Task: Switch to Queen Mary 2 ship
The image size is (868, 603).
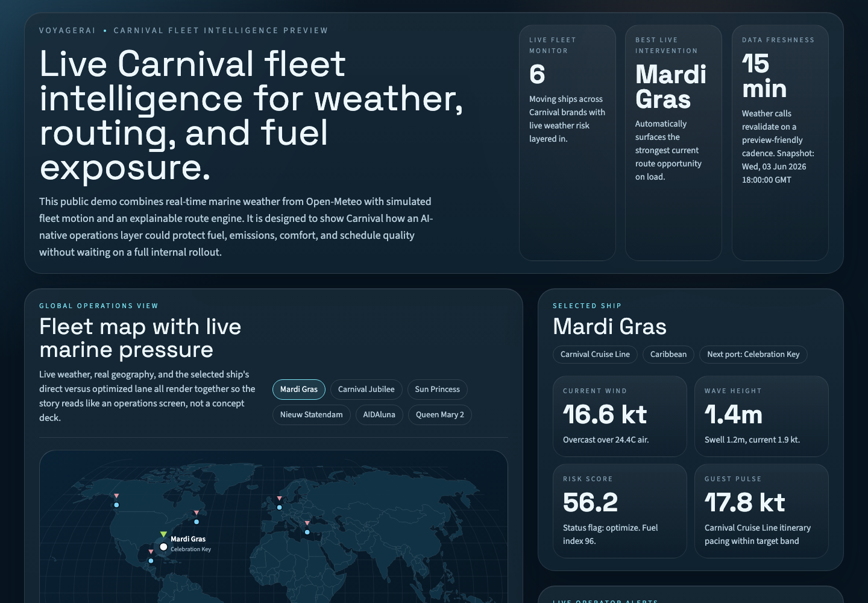Action: (x=440, y=415)
